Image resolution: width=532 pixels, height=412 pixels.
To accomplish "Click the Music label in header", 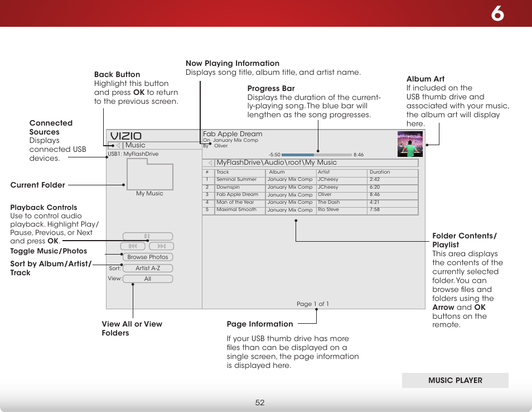I will [x=136, y=145].
